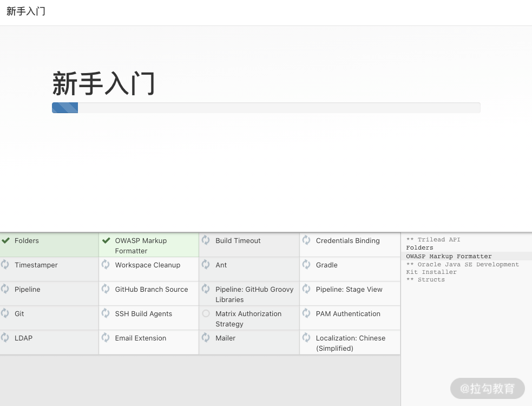Click the pending circle beside Matrix Authorization Strategy
Image resolution: width=532 pixels, height=406 pixels.
tap(206, 313)
